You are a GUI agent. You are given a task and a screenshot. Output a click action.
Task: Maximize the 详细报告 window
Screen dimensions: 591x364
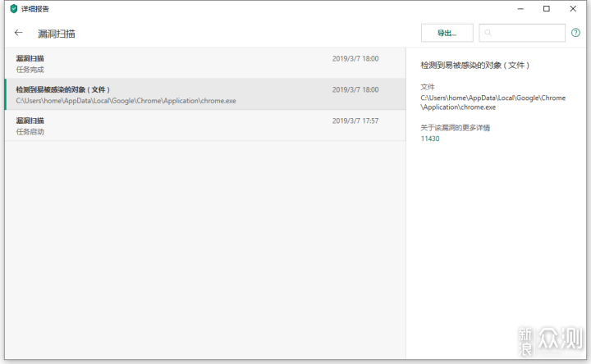(x=547, y=9)
